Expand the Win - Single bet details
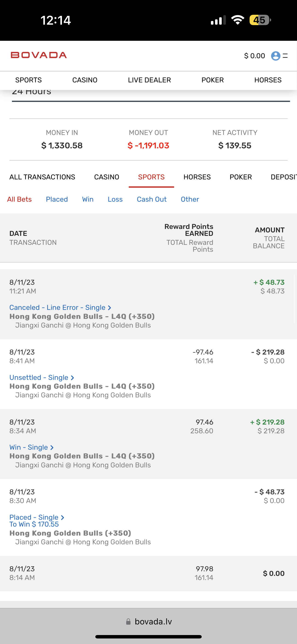Image resolution: width=297 pixels, height=644 pixels. pos(31,447)
